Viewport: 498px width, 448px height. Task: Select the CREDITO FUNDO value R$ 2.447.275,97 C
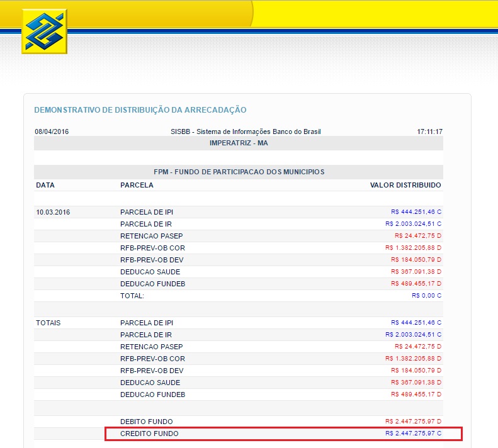click(413, 434)
